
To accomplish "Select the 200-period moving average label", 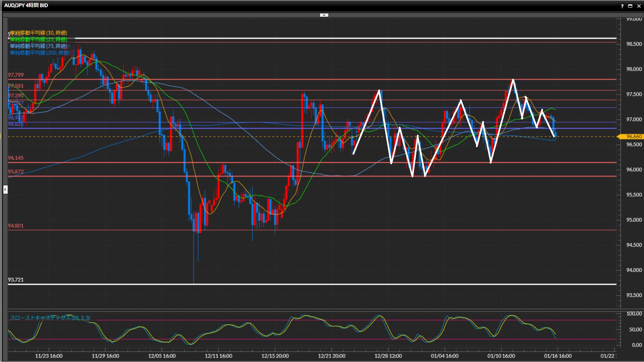I will (x=40, y=53).
